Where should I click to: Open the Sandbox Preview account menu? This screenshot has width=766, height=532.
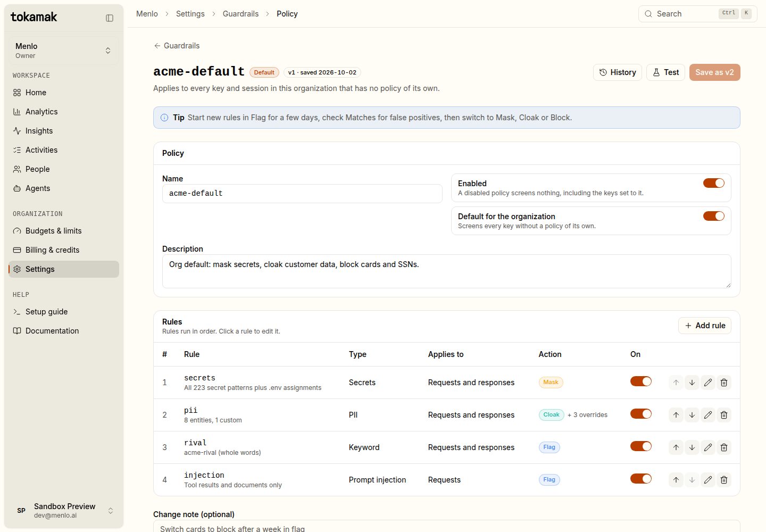point(64,511)
